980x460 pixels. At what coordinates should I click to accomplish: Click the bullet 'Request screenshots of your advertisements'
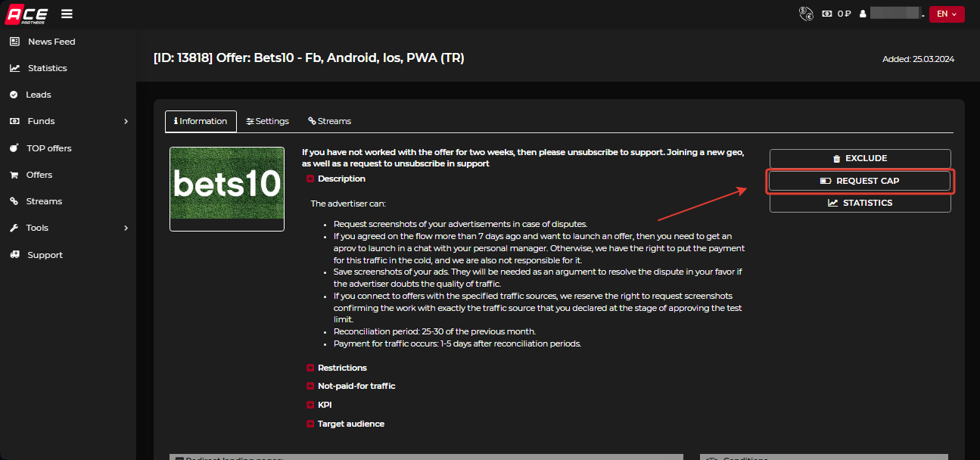tap(460, 224)
